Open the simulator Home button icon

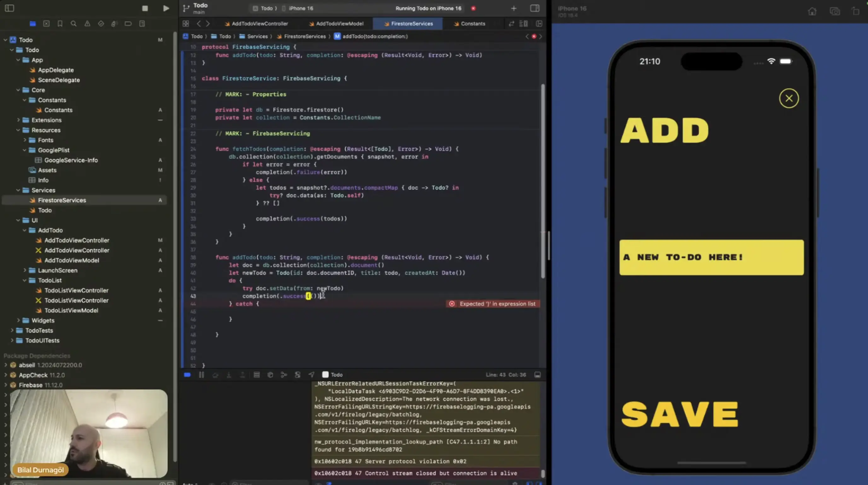pos(812,11)
